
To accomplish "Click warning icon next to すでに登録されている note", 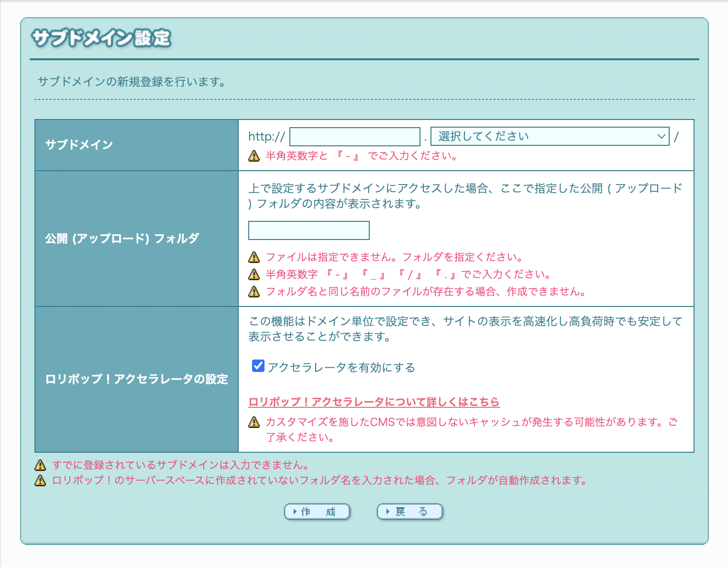I will click(x=40, y=465).
